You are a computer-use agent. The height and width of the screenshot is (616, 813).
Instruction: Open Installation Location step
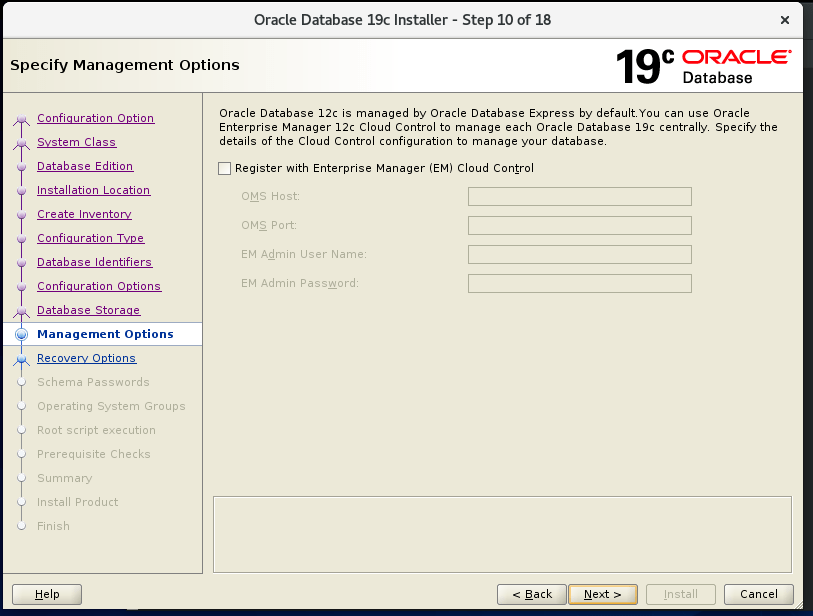pyautogui.click(x=93, y=190)
